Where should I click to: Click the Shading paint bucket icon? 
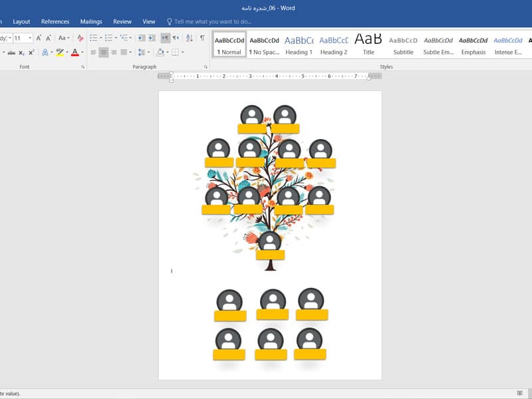160,53
